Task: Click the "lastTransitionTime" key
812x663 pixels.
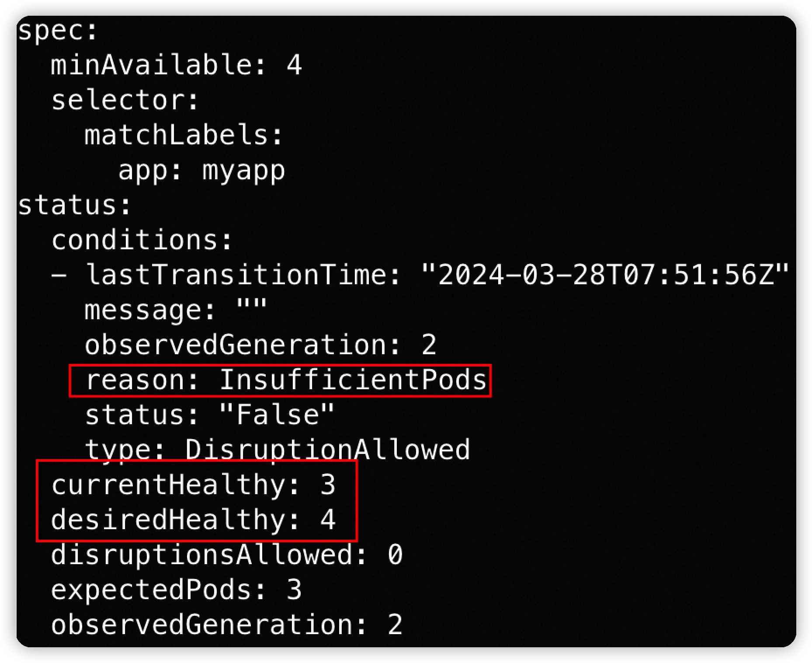Action: click(236, 276)
